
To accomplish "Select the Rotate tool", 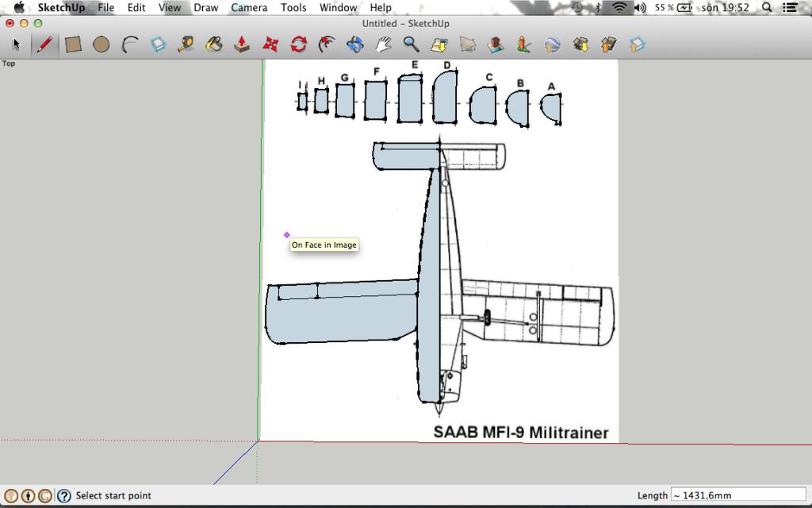I will click(298, 44).
